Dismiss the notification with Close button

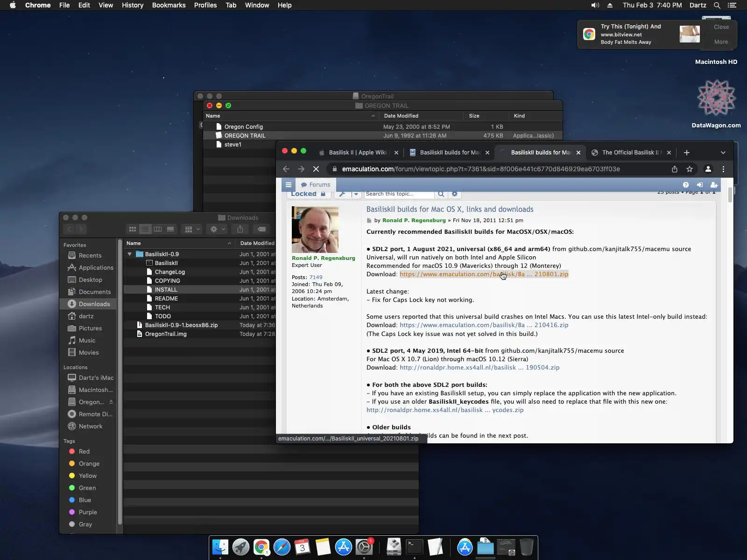[x=721, y=27]
